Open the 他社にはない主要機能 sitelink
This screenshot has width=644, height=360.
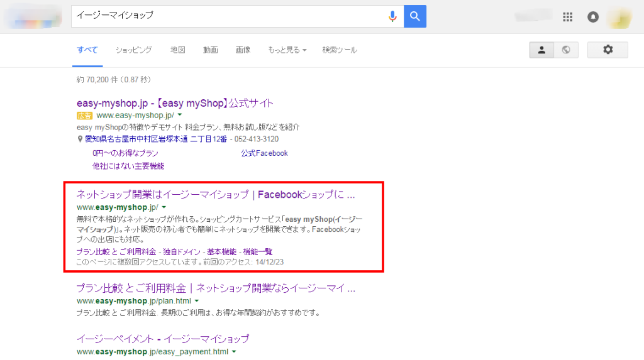128,166
